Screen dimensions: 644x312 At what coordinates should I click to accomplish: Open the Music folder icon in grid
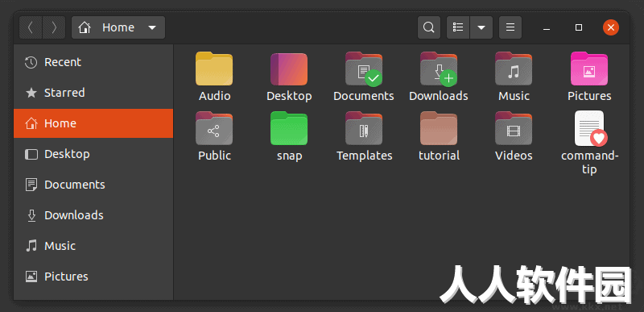point(514,69)
